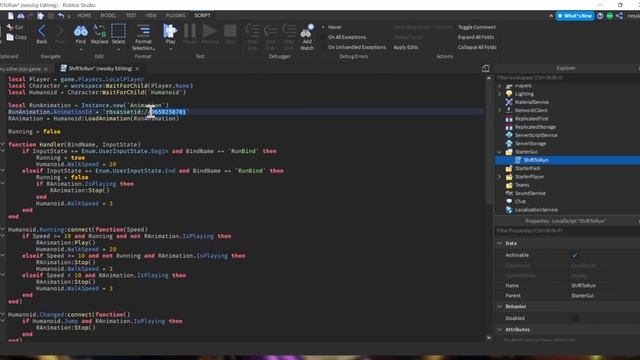The width and height of the screenshot is (640, 360).
Task: Collapse the Attributes properties section
Action: point(500,329)
